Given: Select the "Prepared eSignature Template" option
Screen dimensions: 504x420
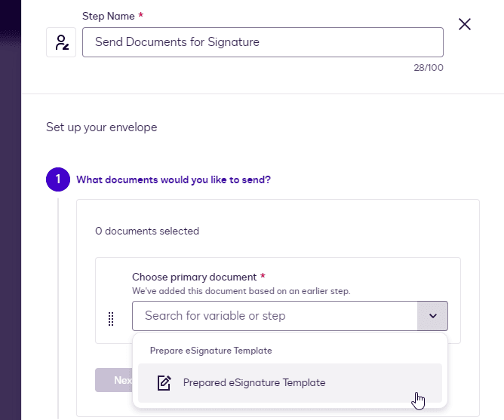Looking at the screenshot, I should 254,382.
